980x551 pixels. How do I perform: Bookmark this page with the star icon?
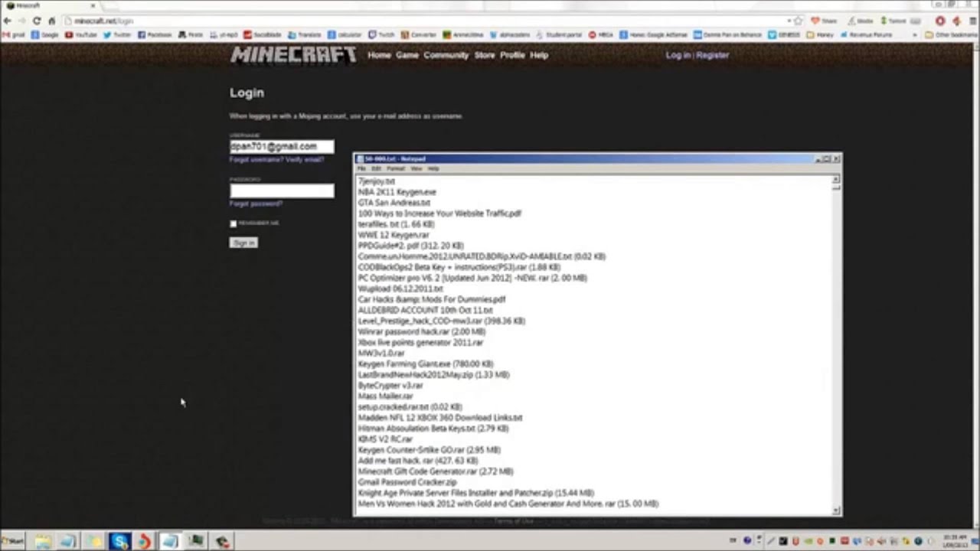tap(798, 21)
